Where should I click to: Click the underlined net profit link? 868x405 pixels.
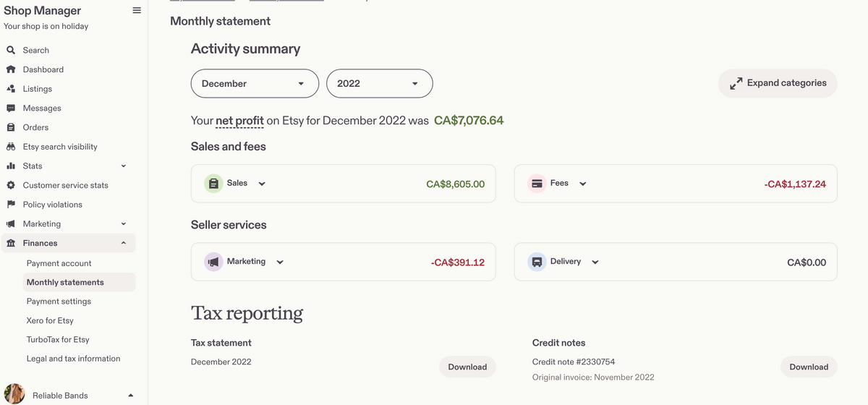click(239, 121)
